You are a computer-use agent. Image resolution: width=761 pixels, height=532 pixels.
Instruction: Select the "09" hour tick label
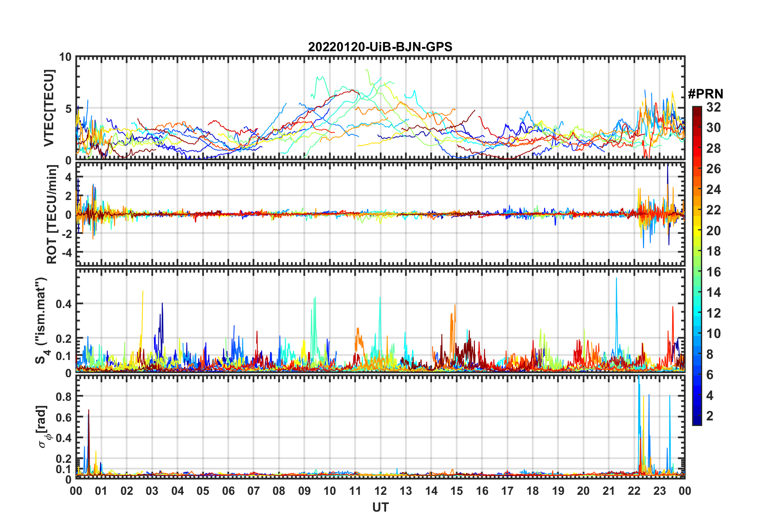click(x=304, y=491)
